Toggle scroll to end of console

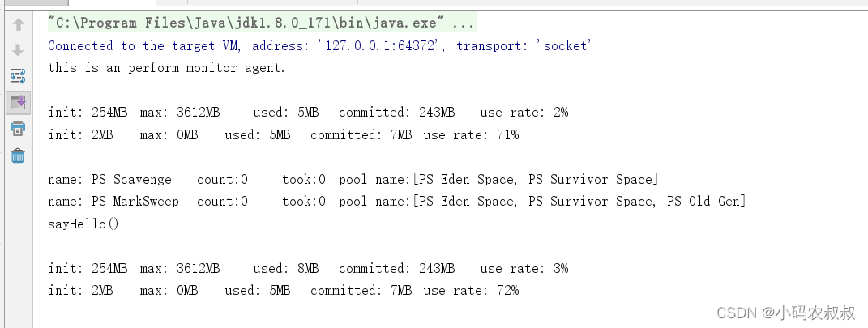pos(19,102)
